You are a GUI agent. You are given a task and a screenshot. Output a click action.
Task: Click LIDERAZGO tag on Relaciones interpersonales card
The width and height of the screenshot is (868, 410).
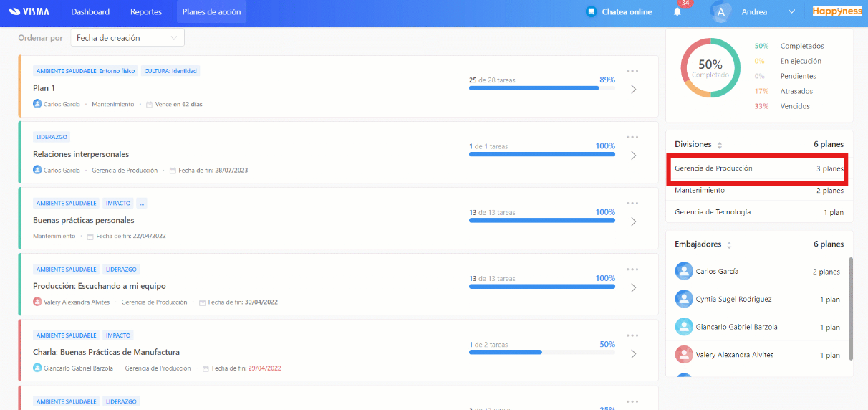52,137
